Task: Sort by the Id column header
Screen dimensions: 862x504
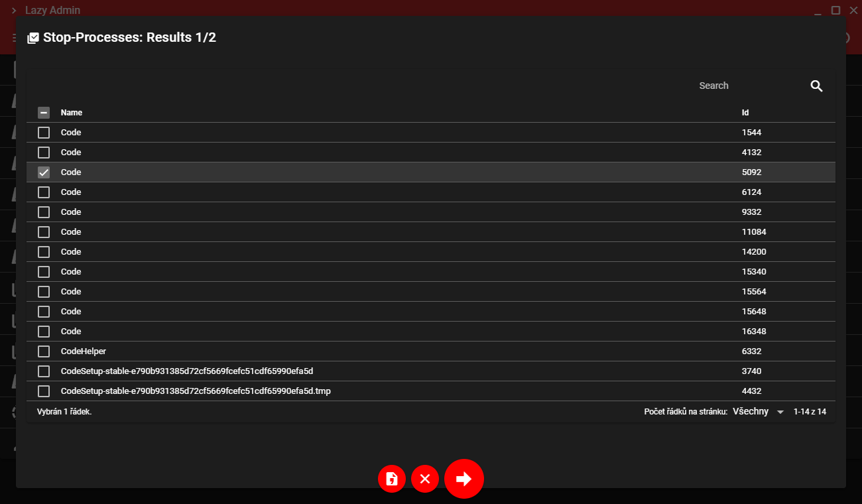Action: coord(745,113)
